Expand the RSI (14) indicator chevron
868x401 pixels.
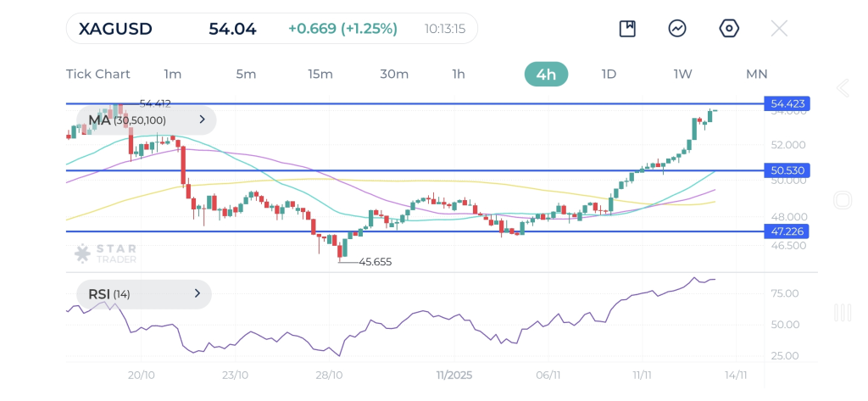197,294
